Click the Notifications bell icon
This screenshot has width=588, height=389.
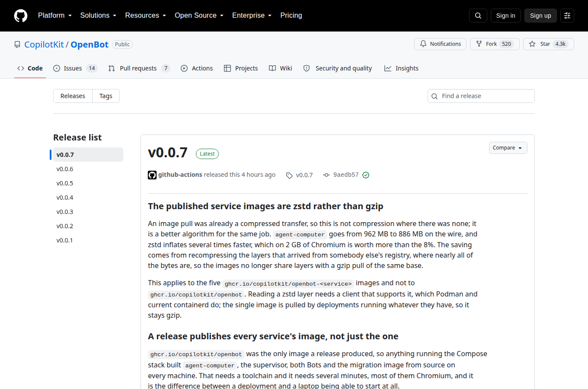[423, 44]
